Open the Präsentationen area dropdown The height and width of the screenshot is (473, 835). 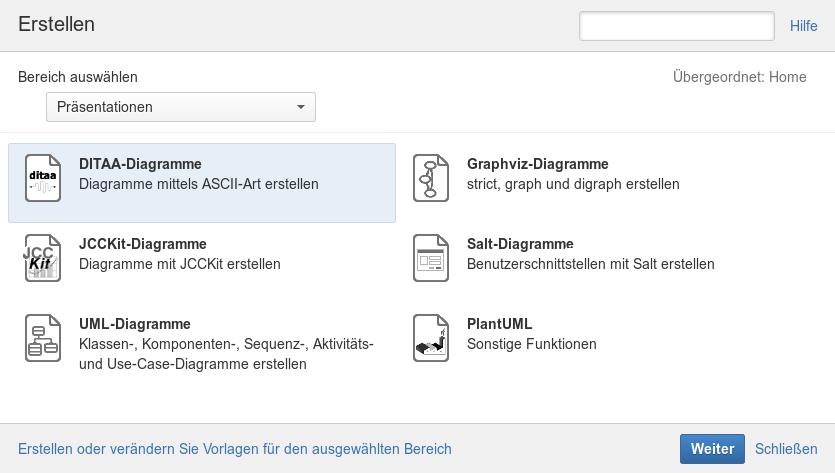(180, 107)
